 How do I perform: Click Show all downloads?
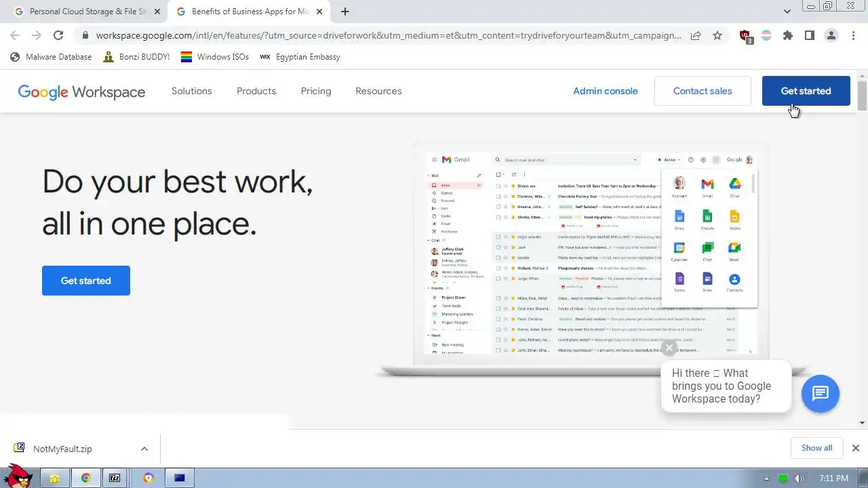816,448
